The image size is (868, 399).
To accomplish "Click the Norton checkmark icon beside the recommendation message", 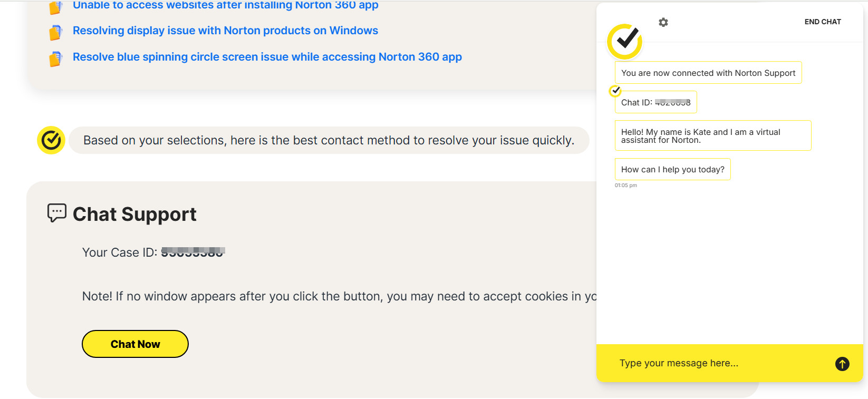I will click(51, 140).
